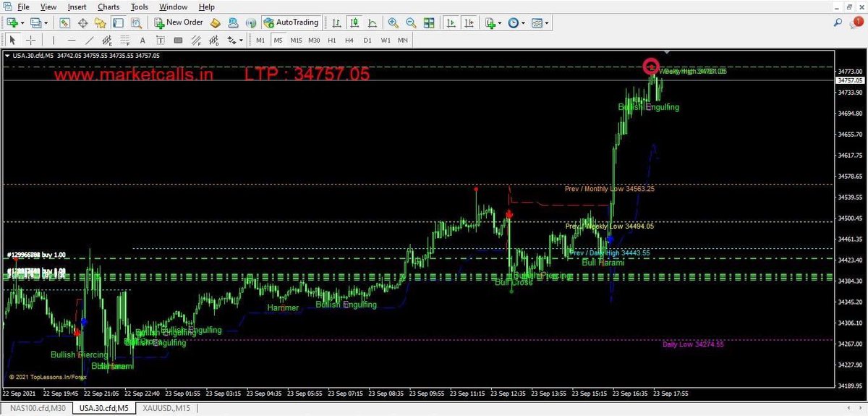Open the Charts menu
Screen dimensions: 868x416
(109, 7)
